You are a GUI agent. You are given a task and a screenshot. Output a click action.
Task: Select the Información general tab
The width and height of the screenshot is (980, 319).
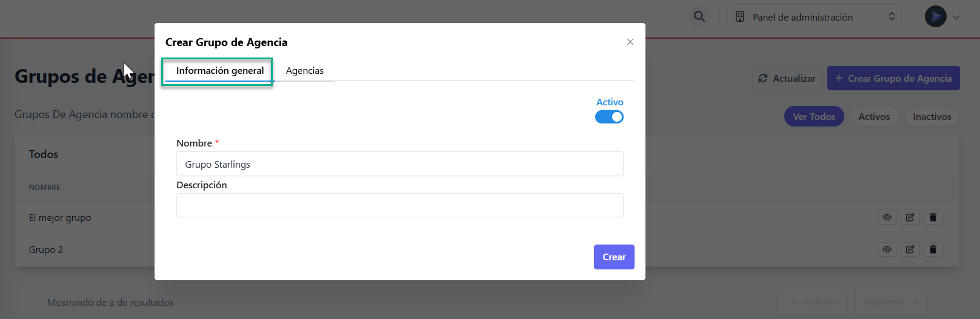pos(219,71)
